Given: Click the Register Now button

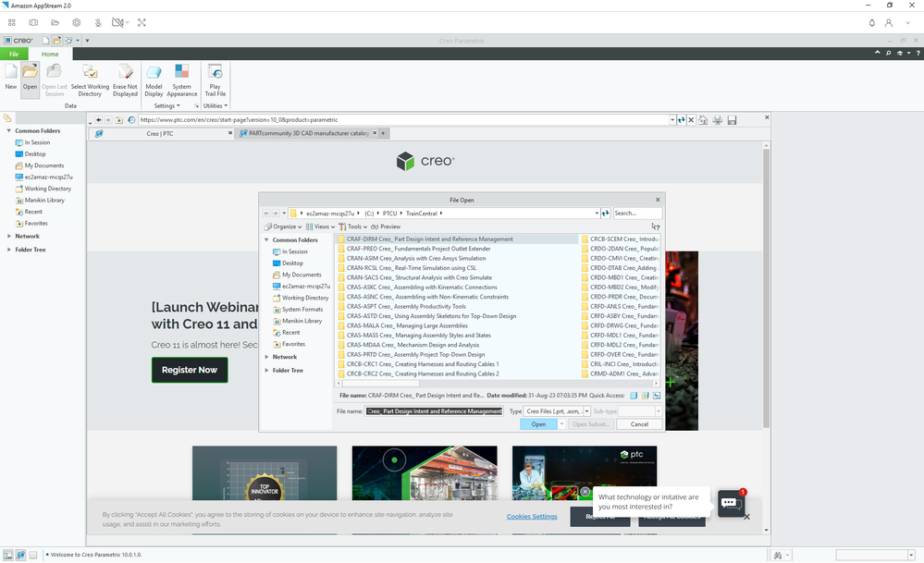Looking at the screenshot, I should 190,370.
